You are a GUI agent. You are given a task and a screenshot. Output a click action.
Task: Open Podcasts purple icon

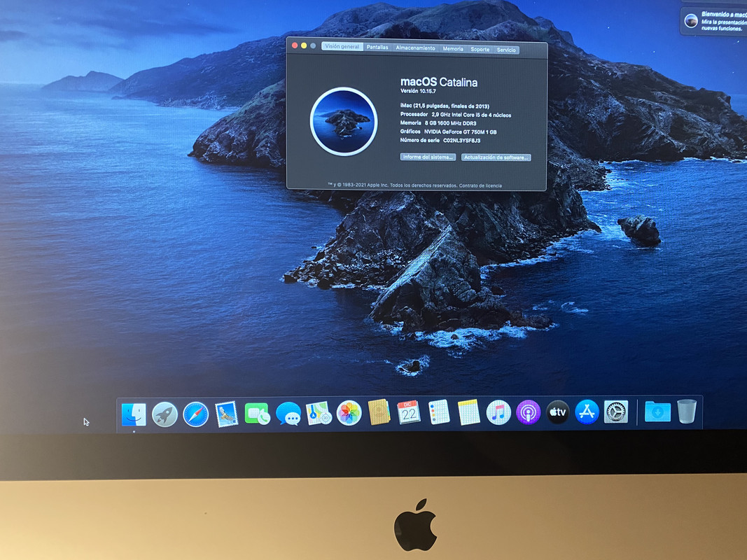pyautogui.click(x=529, y=412)
